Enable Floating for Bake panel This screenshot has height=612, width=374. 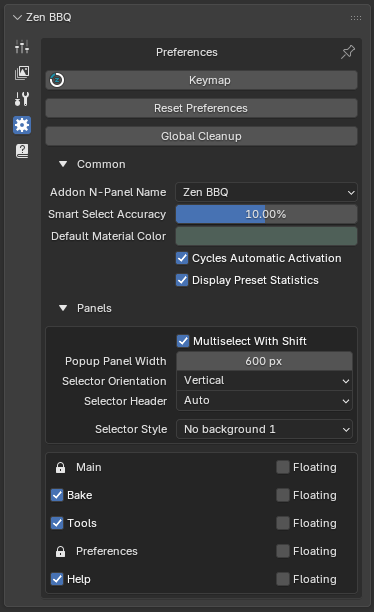(283, 495)
